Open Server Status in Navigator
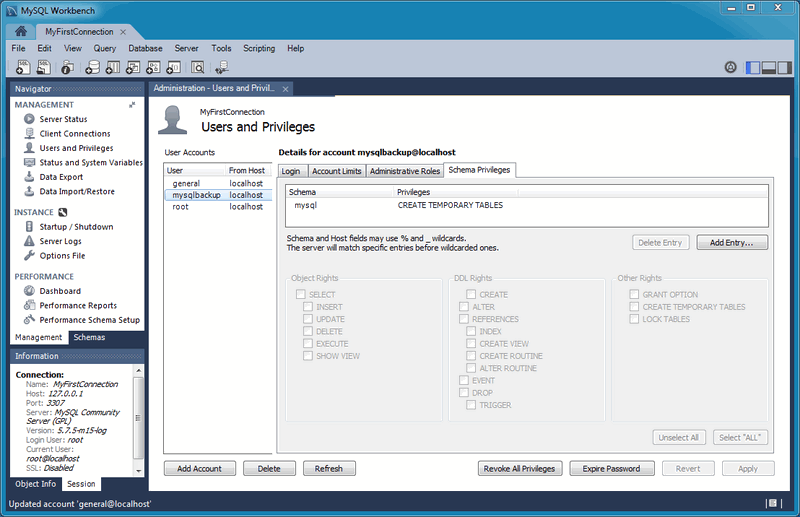This screenshot has width=800, height=517. [x=63, y=119]
